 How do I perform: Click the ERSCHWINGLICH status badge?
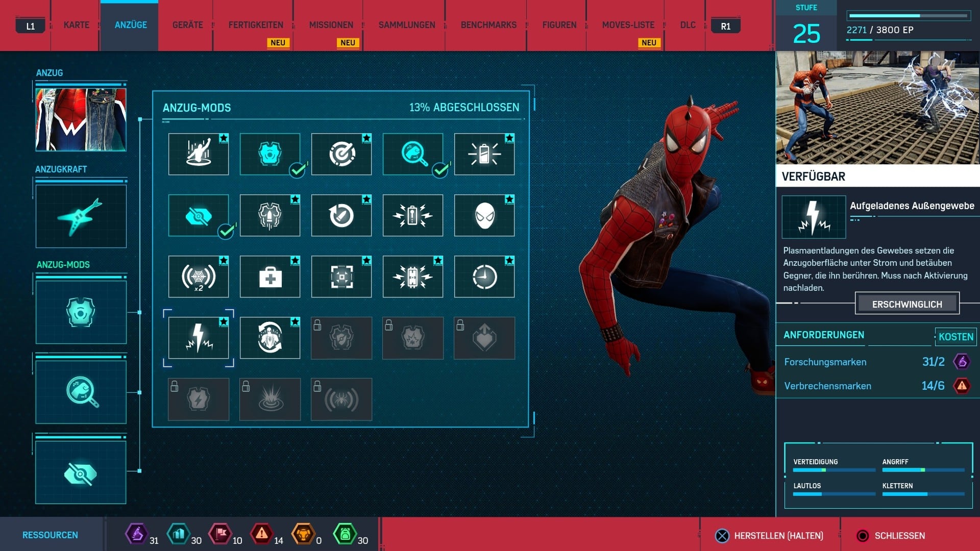point(907,304)
